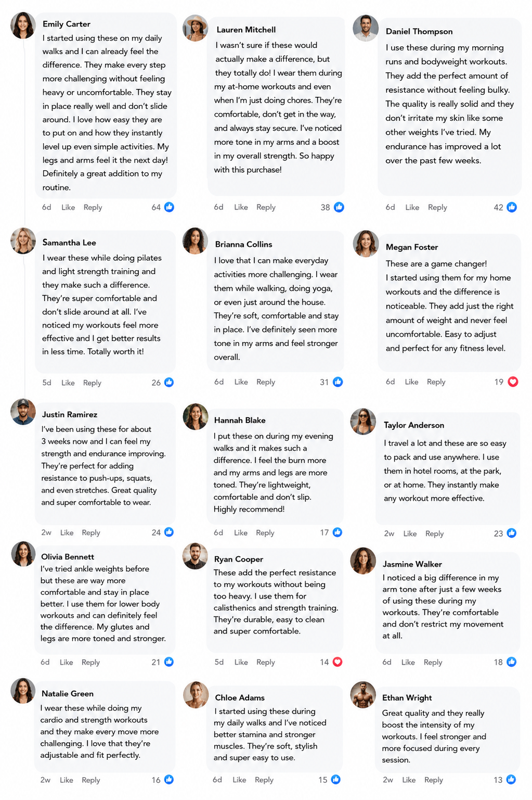Viewport: 532px width, 800px height.
Task: Click the blue thumbs-up icon on Emily Carter's comment
Action: 169,207
